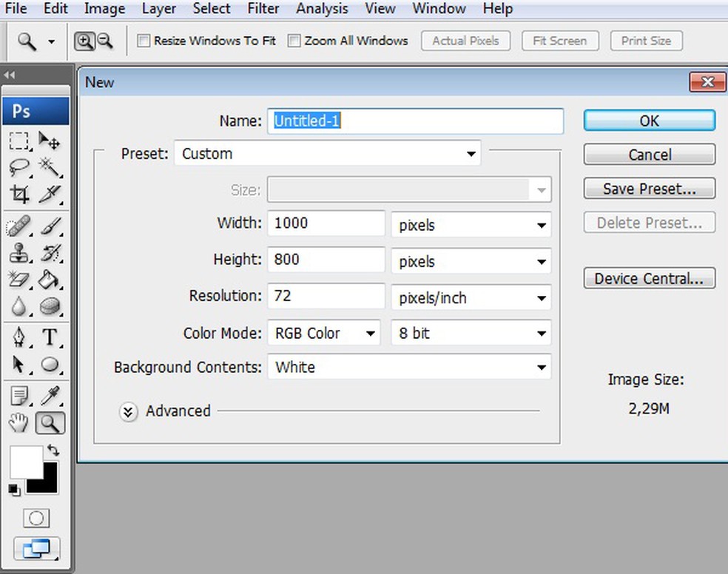
Task: Open the Width units dropdown
Action: (471, 225)
